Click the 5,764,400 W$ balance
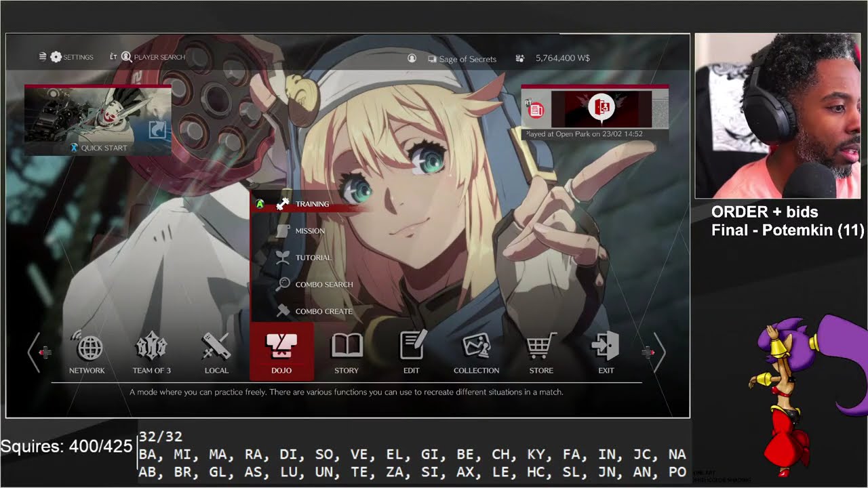 563,58
